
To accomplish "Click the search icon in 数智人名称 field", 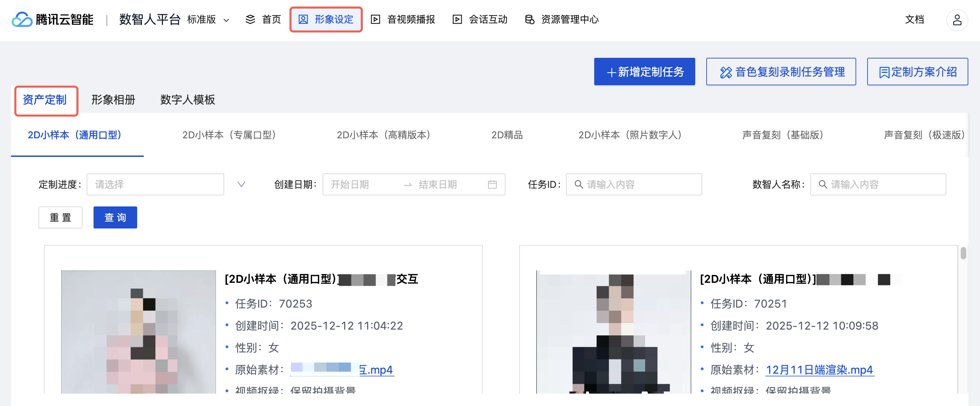I will (x=822, y=184).
